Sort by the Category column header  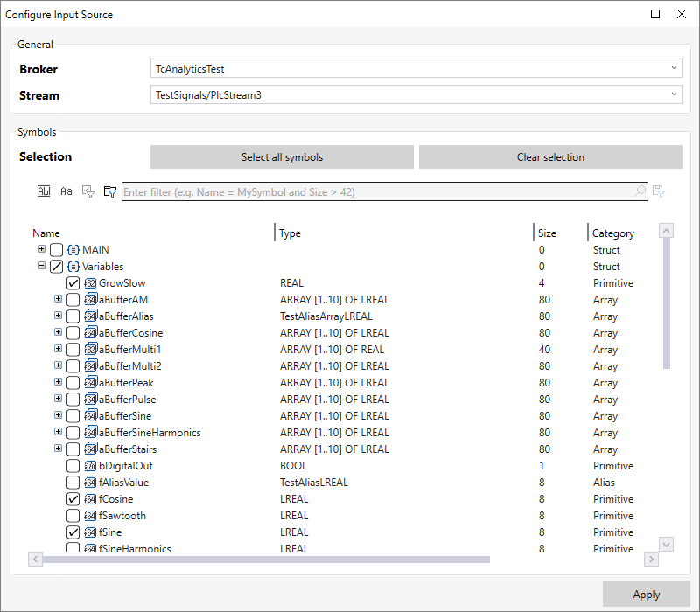coord(613,233)
